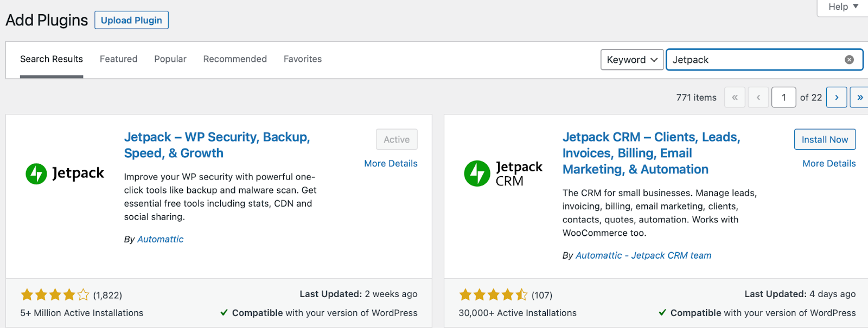The image size is (868, 328).
Task: Click the 5+ Million Active Installations text
Action: [82, 313]
